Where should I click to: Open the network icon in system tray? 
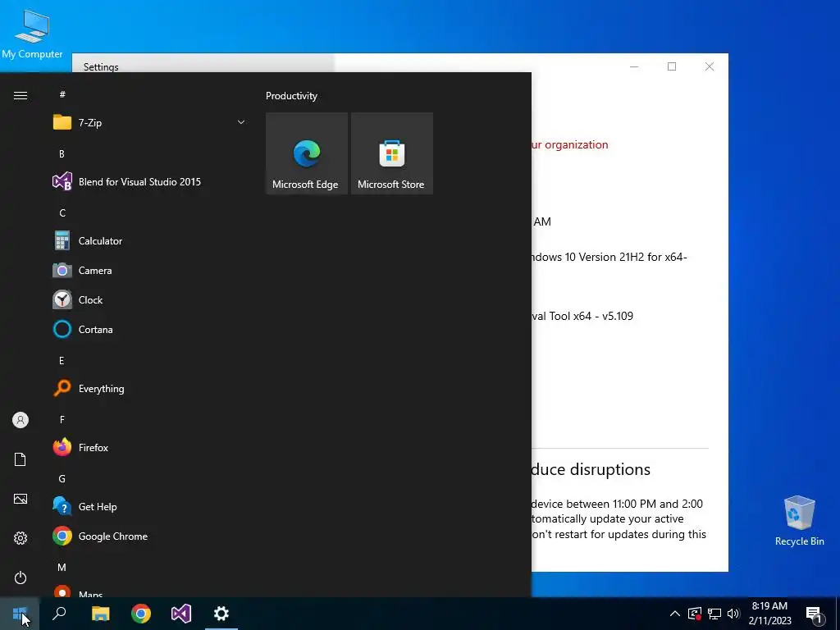(714, 614)
